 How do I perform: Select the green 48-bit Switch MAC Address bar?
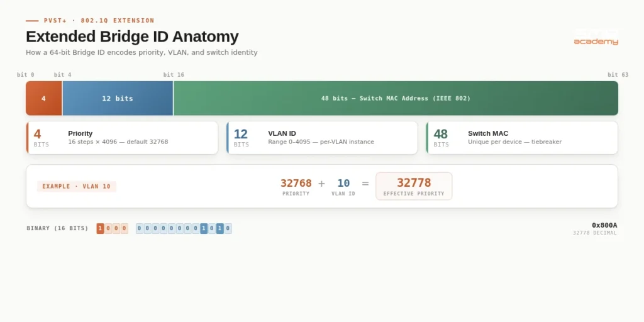coord(396,99)
